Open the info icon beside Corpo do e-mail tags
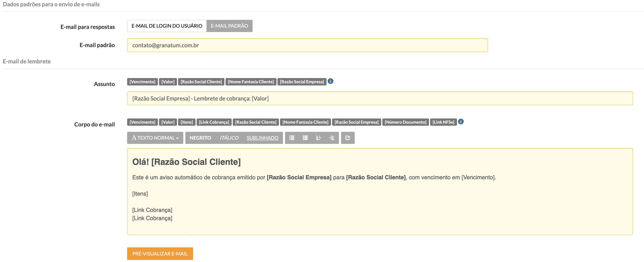644x262 pixels. point(461,122)
